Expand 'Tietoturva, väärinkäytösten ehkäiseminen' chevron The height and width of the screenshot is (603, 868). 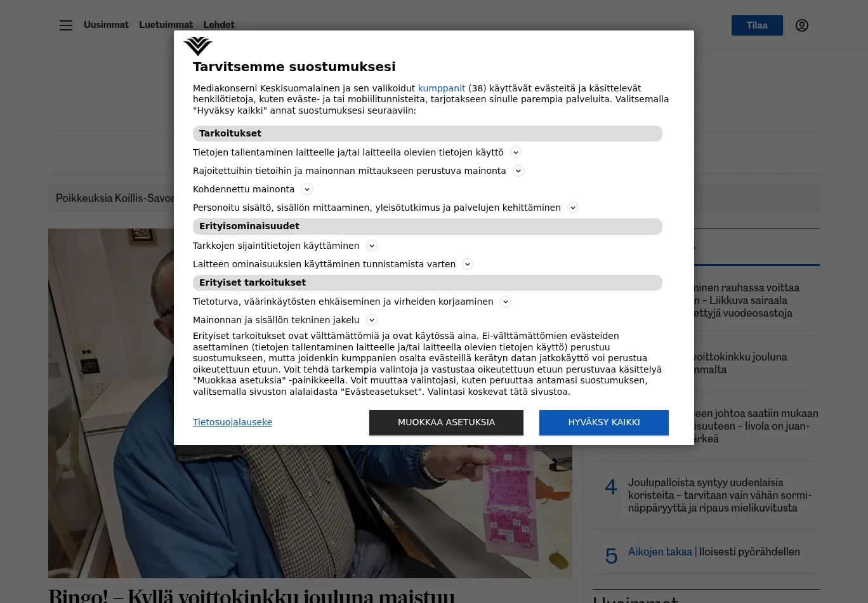coord(506,301)
